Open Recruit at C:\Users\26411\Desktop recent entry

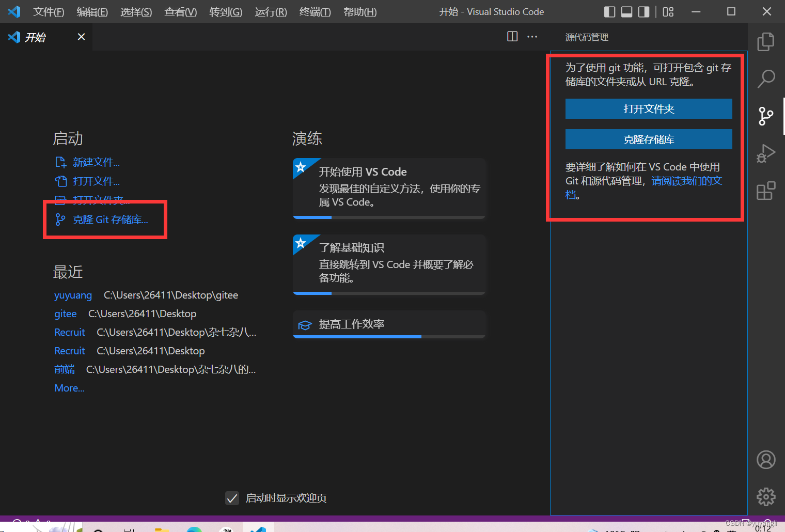point(69,351)
